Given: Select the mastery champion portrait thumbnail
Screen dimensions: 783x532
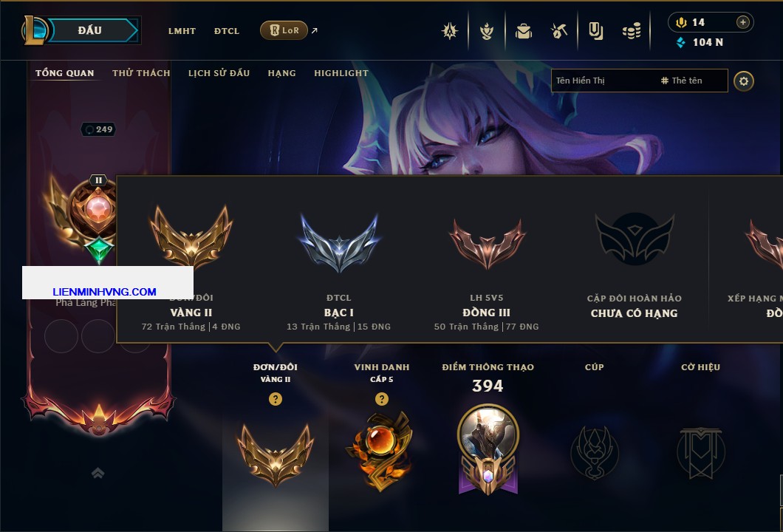Looking at the screenshot, I should [488, 432].
